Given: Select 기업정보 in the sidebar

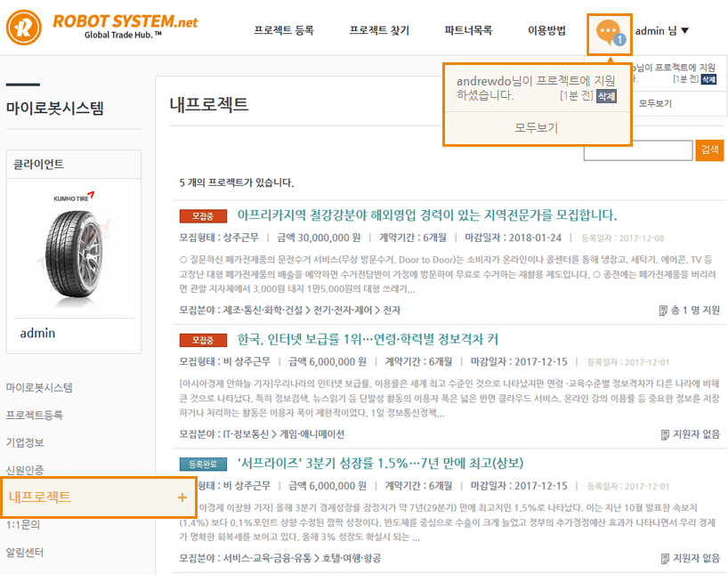Looking at the screenshot, I should point(25,442).
